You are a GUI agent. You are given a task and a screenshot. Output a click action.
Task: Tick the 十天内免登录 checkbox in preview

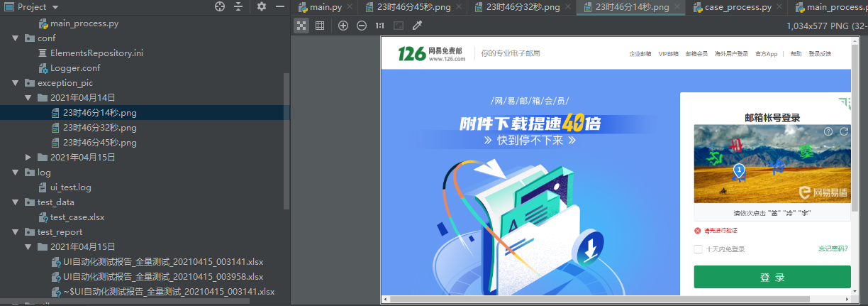click(699, 249)
